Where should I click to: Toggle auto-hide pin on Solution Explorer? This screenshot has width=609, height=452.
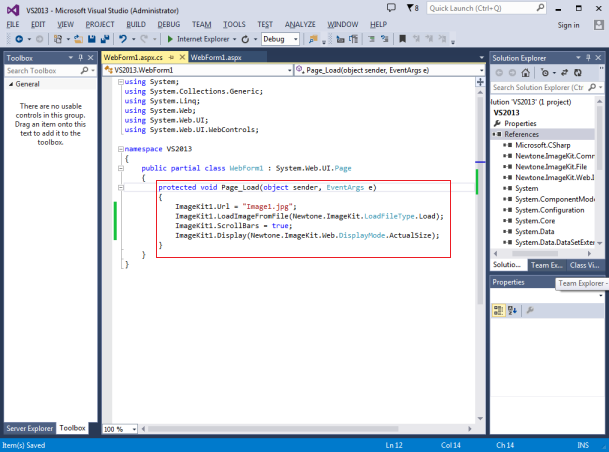click(588, 57)
